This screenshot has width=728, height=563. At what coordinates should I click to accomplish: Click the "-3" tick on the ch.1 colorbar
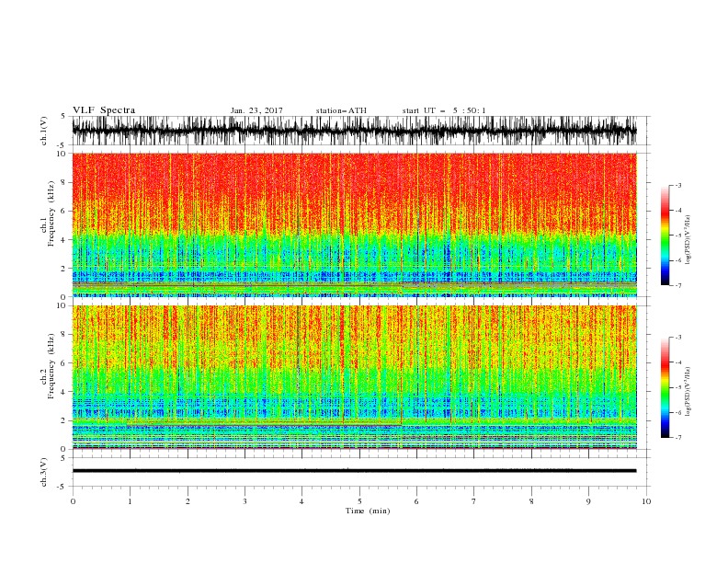677,185
